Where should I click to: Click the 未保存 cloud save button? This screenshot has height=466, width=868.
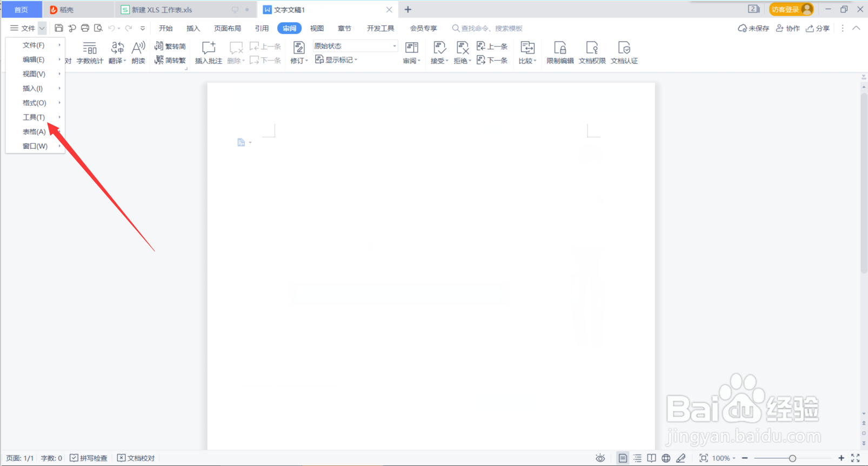[753, 28]
